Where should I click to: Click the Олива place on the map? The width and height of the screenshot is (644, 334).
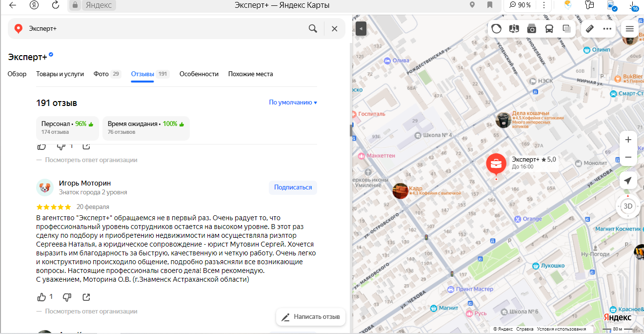pos(397,61)
